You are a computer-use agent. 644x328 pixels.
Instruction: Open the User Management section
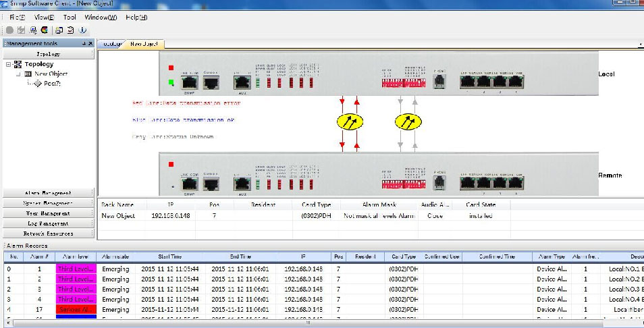[49, 213]
